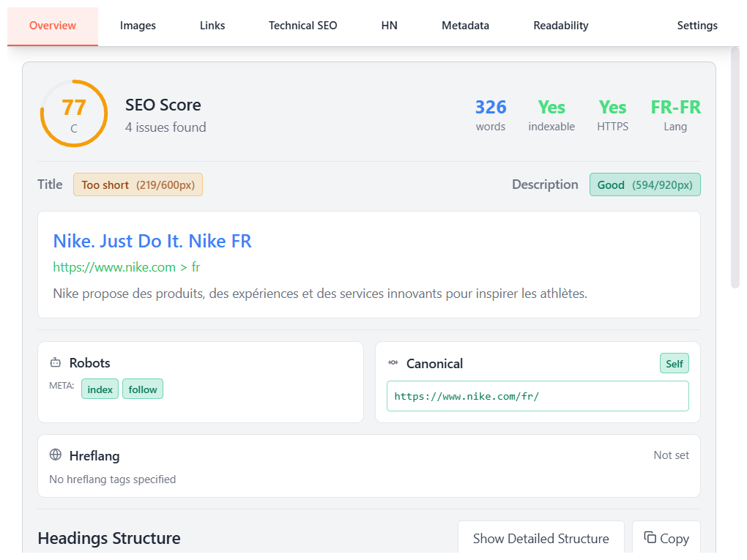Open the Links tab
The width and height of the screenshot is (747, 560).
point(212,26)
